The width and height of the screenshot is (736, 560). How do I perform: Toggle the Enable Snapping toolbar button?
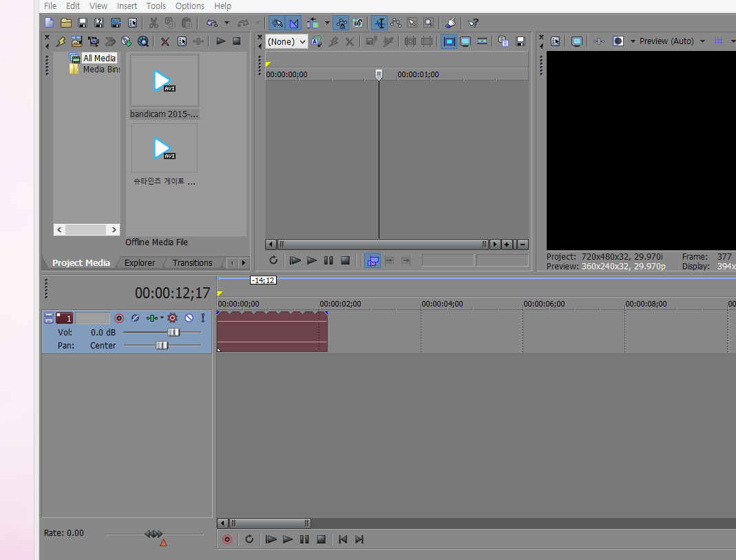pos(275,23)
